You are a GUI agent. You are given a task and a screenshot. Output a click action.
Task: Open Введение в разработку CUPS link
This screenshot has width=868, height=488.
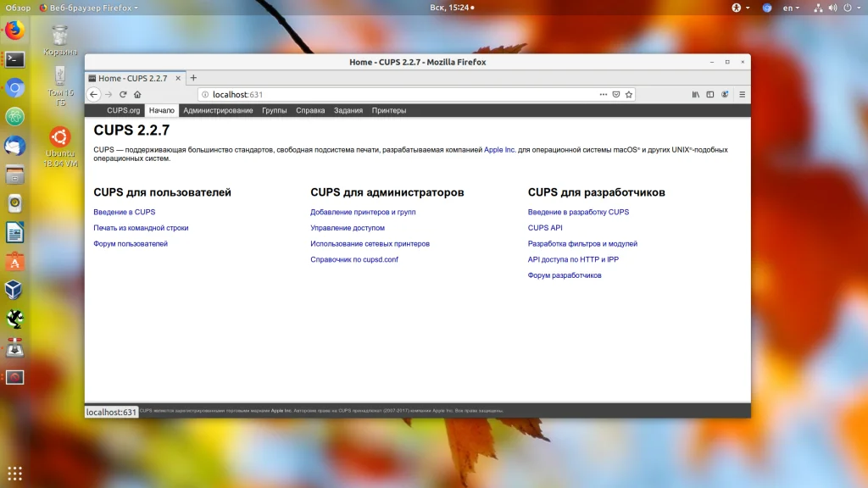click(578, 212)
